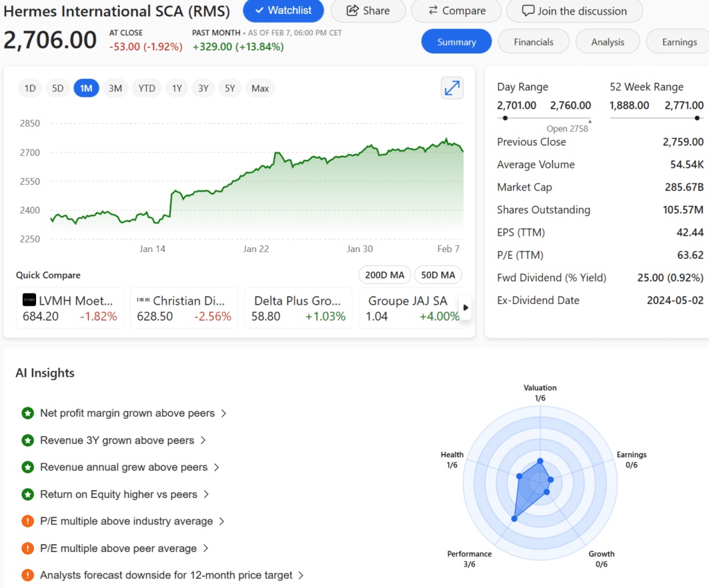Click orange warning icon beside P/E peer average
Viewport: 709px width, 588px height.
pyautogui.click(x=28, y=549)
